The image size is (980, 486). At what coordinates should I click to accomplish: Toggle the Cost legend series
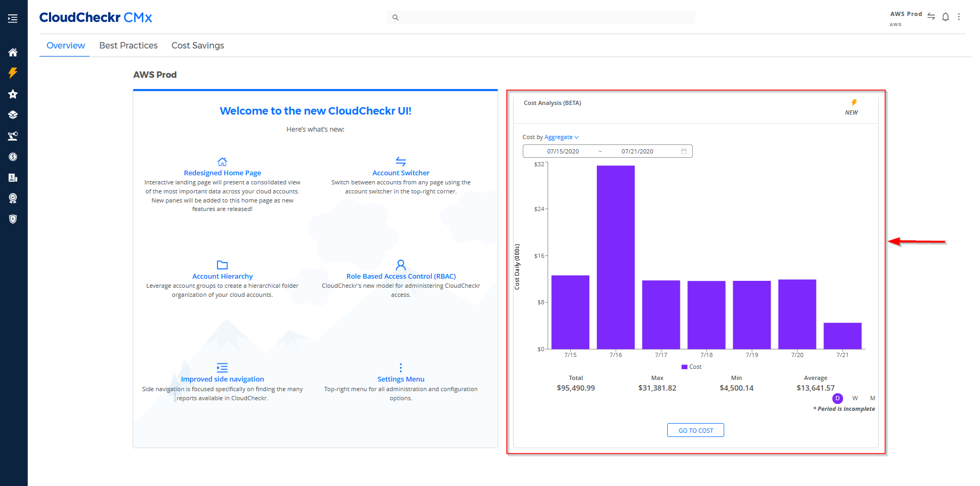[692, 367]
